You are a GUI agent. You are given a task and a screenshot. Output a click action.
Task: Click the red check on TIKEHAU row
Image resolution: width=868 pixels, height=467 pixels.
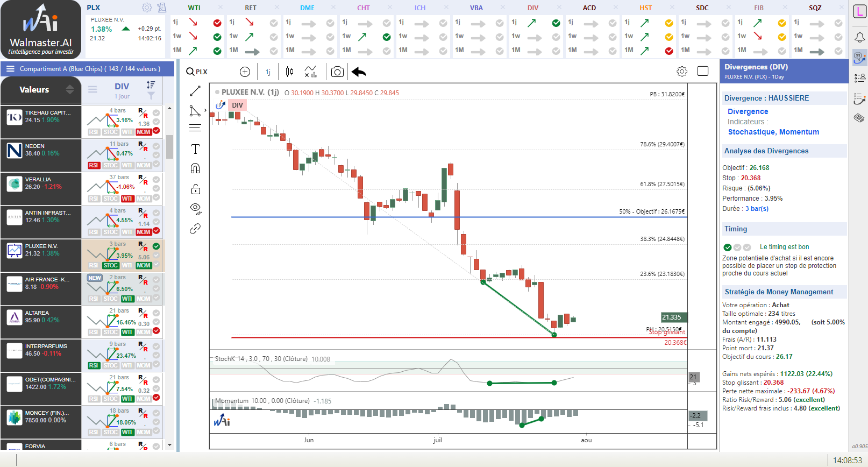(x=156, y=131)
